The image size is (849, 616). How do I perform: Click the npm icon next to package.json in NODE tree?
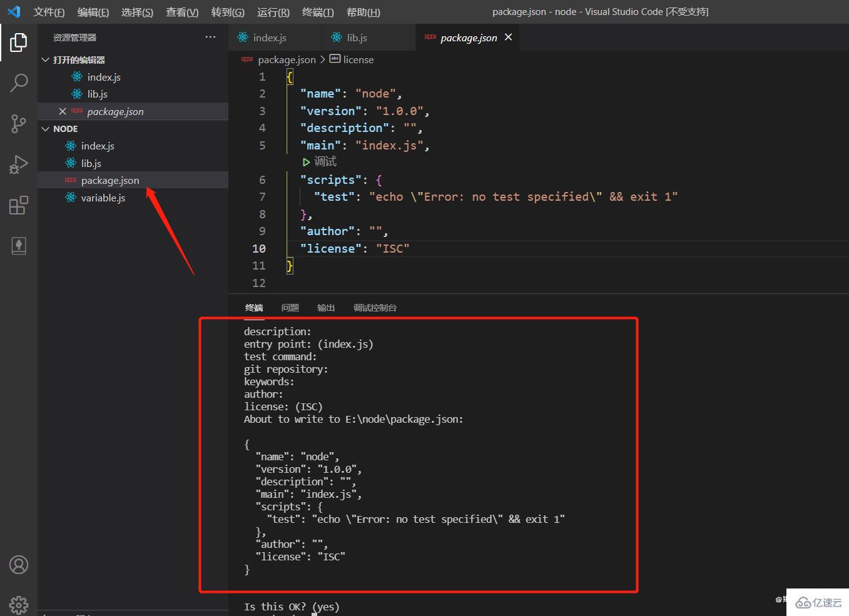tap(71, 180)
